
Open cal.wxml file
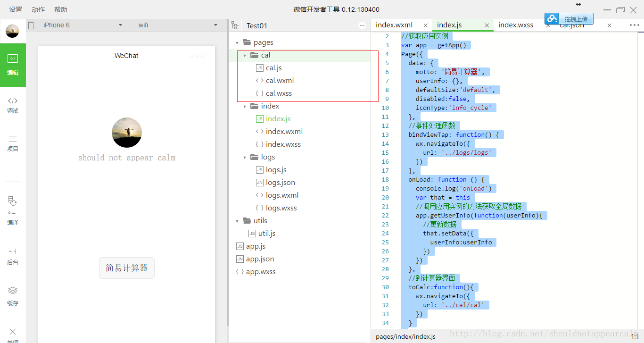click(x=280, y=81)
